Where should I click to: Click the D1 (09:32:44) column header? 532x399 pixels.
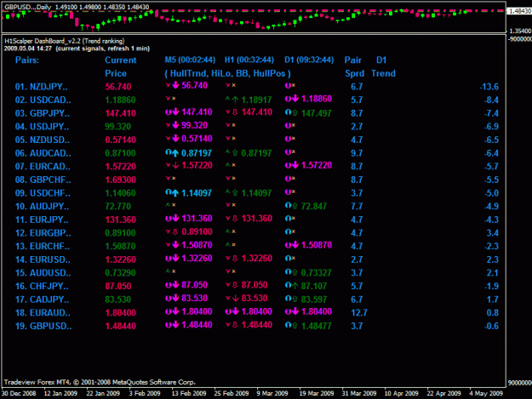[309, 60]
